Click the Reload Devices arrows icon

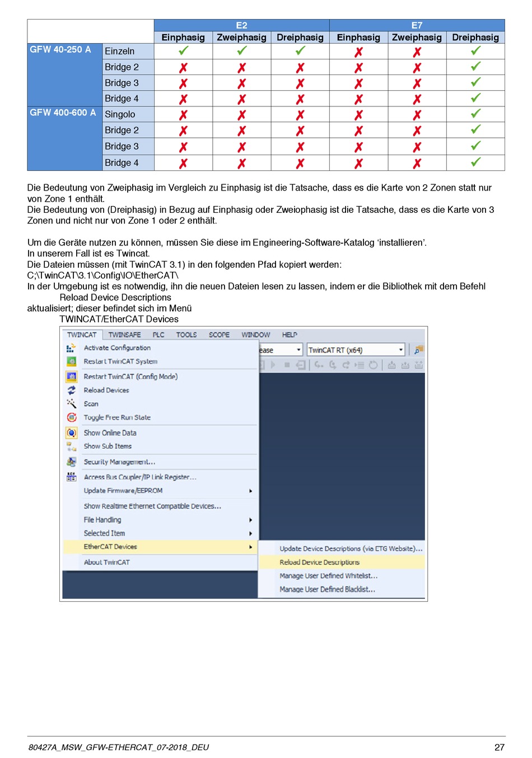tap(71, 390)
